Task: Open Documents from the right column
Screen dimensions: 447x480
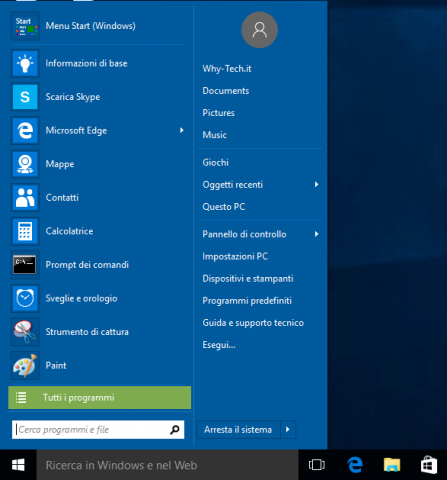Action: pyautogui.click(x=226, y=91)
